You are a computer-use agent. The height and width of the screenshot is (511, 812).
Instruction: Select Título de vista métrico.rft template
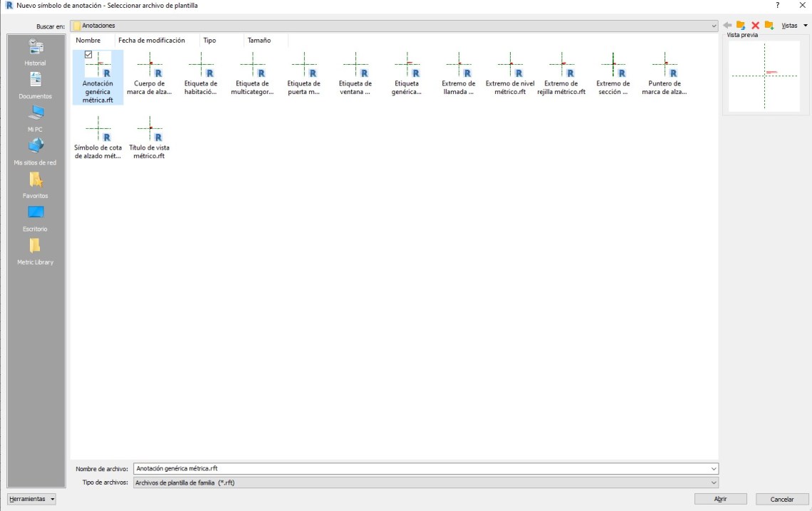point(150,137)
